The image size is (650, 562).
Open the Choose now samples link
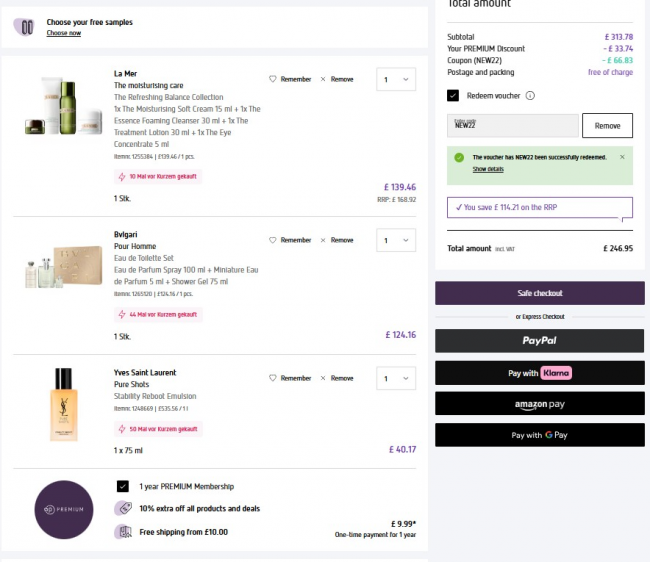64,33
